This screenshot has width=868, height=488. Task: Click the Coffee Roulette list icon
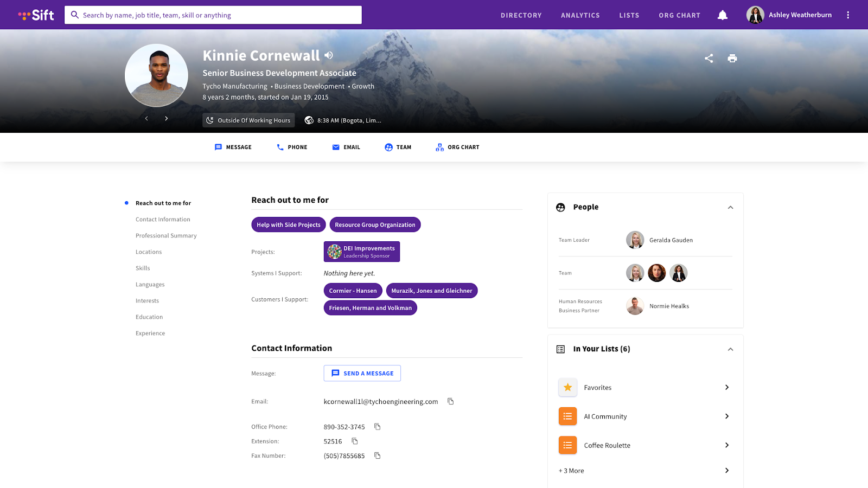point(567,445)
